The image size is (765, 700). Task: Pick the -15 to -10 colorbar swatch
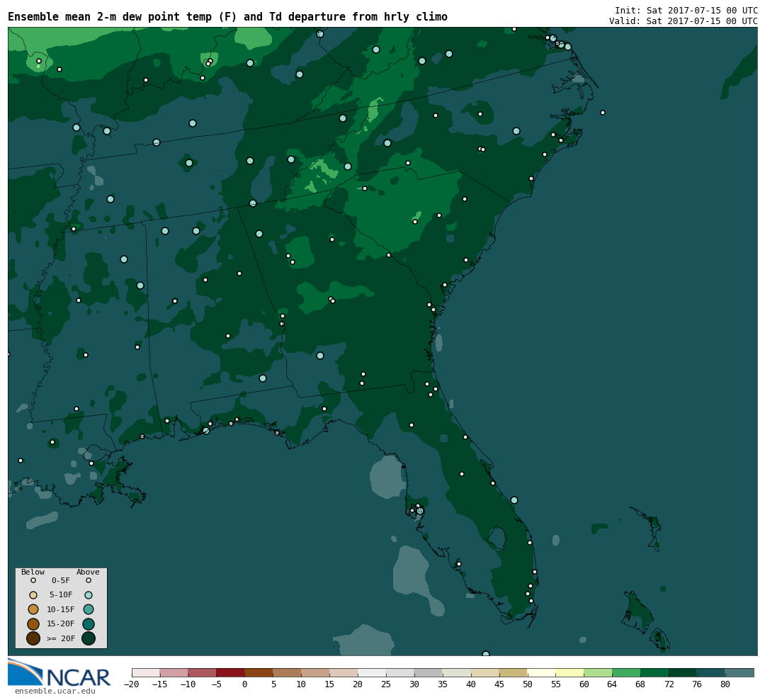[174, 672]
